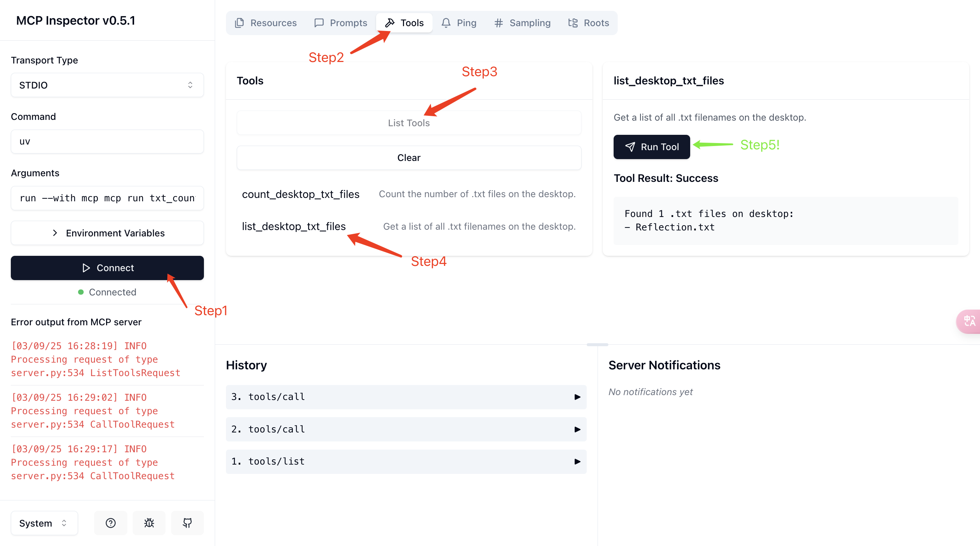
Task: Open the Roots tab
Action: pyautogui.click(x=589, y=23)
